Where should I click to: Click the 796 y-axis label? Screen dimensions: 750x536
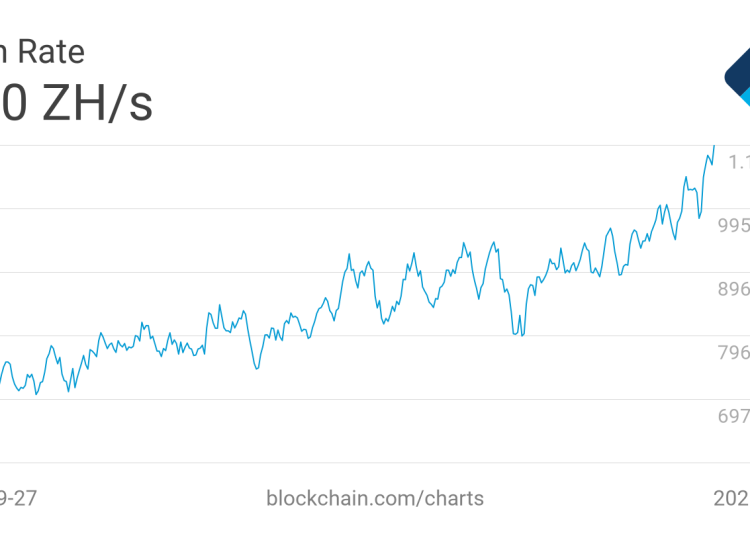point(733,352)
